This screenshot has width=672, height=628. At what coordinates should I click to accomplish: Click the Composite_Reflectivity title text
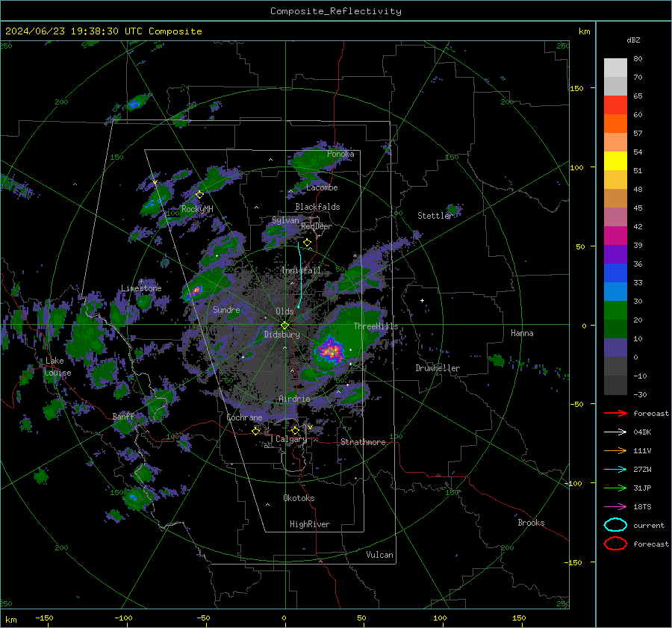(335, 11)
